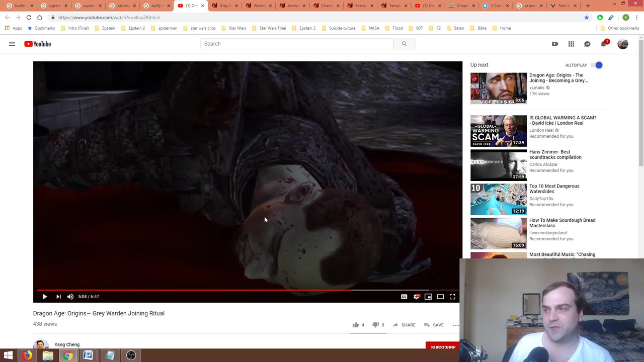This screenshot has height=362, width=644.
Task: Open the Windows Start menu
Action: (9, 355)
